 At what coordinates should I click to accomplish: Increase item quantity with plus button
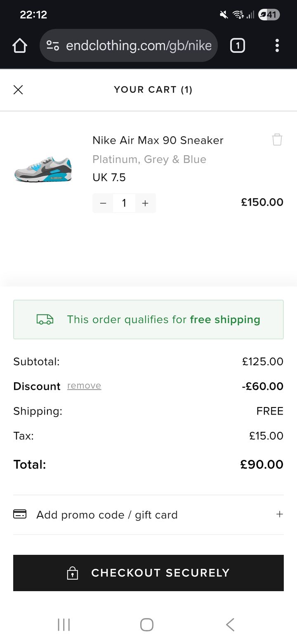(145, 203)
